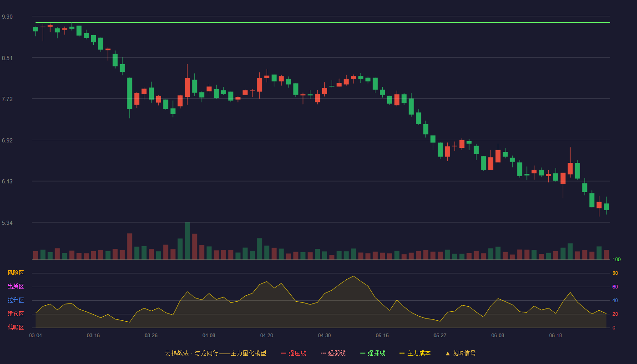Click the 出货区 zone label
Screen dimensions: 637x364
click(x=15, y=287)
